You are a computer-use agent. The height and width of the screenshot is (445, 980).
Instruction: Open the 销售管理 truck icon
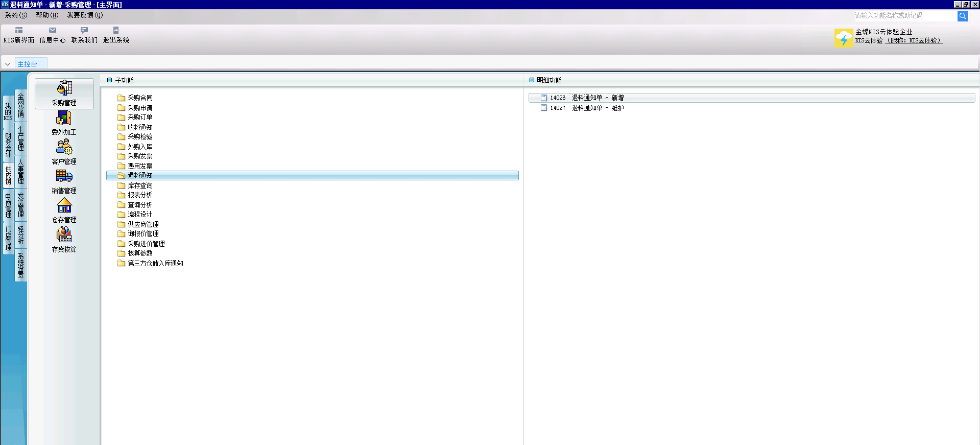click(x=64, y=177)
